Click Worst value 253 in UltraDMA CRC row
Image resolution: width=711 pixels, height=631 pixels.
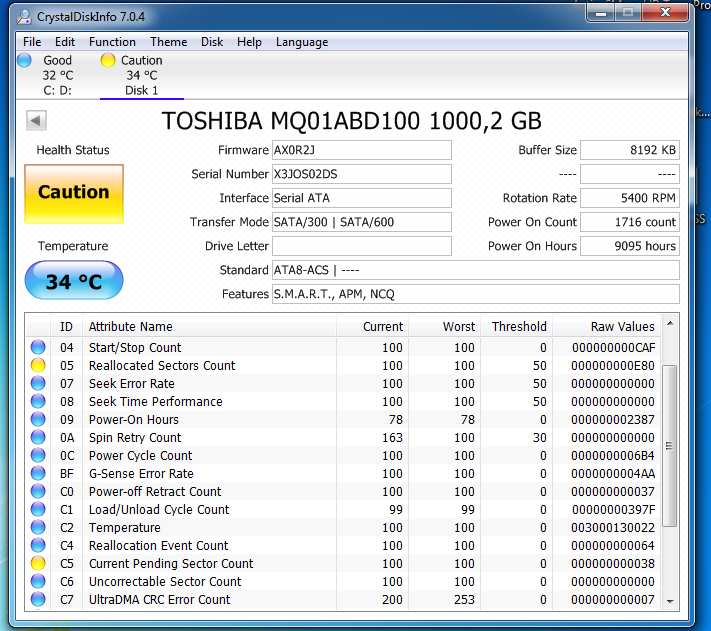click(x=464, y=599)
